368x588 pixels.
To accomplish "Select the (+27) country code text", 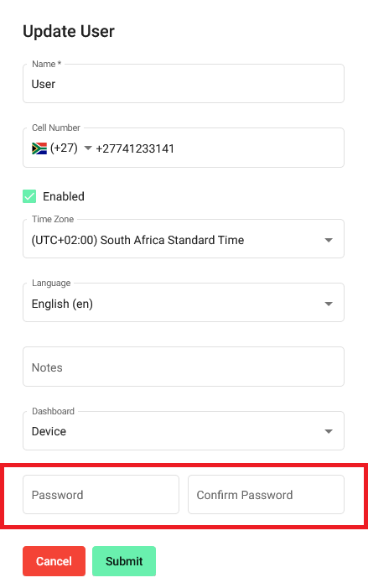I will point(64,148).
